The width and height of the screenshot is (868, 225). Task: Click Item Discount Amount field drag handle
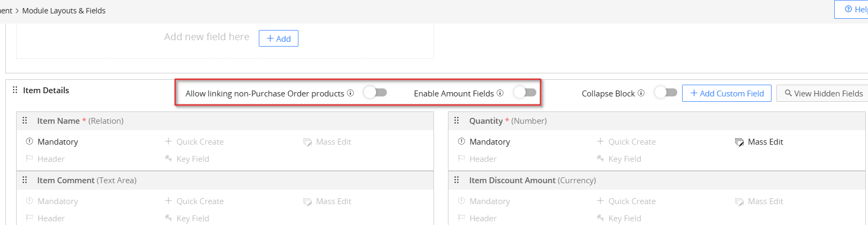457,180
